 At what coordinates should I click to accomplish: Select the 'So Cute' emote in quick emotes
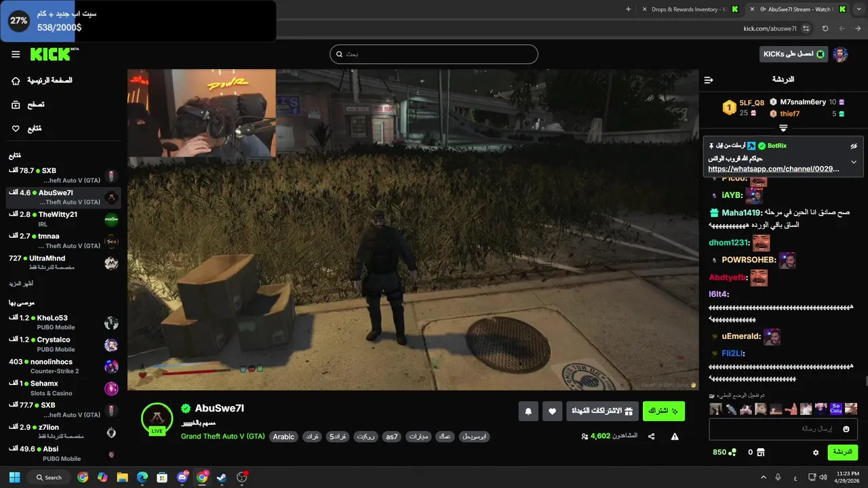coord(835,409)
